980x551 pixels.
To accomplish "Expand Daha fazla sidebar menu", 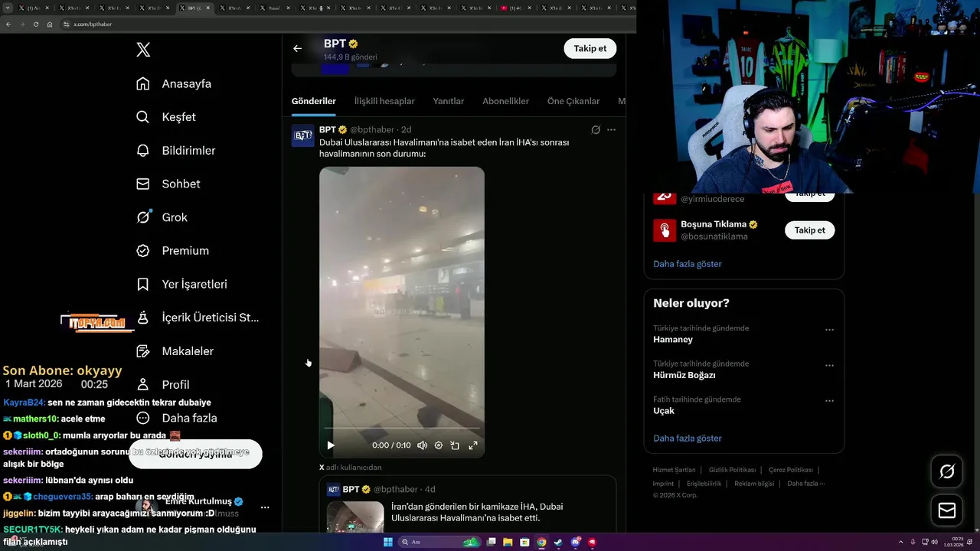I will point(176,418).
